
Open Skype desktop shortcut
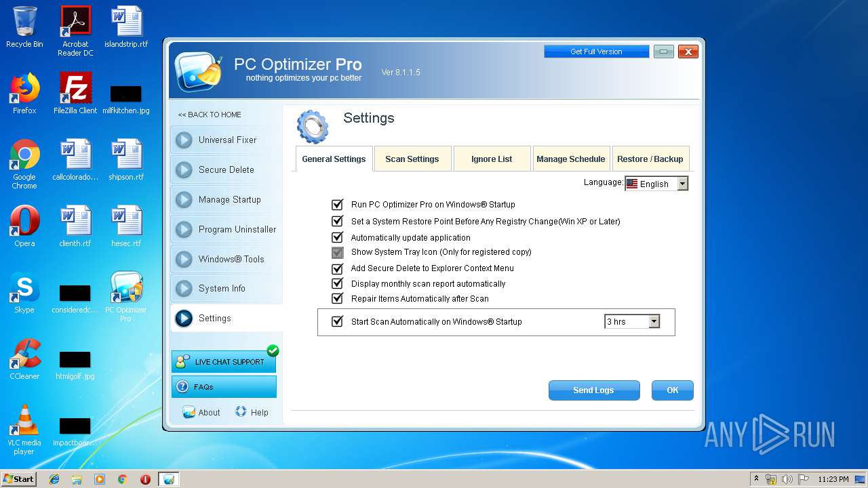[x=24, y=293]
